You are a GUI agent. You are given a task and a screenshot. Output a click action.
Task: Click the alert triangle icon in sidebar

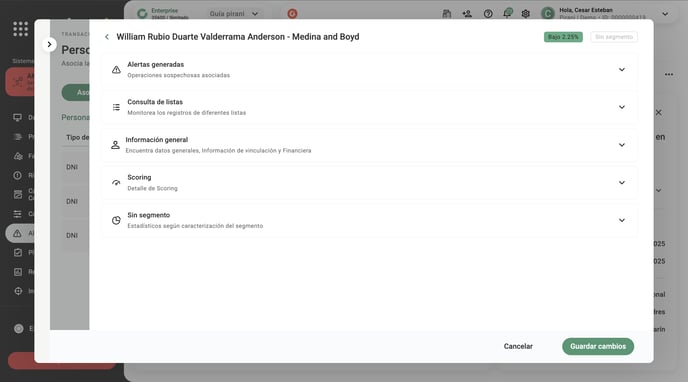(x=18, y=233)
